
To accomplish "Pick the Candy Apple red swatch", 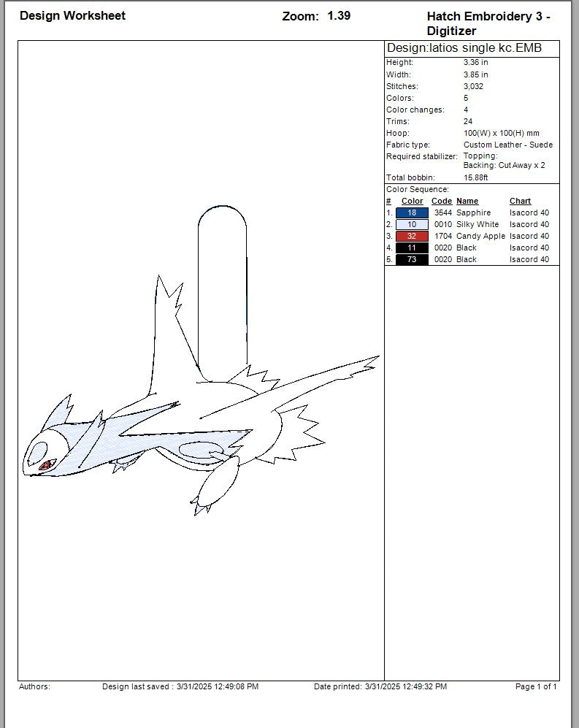I will point(412,236).
